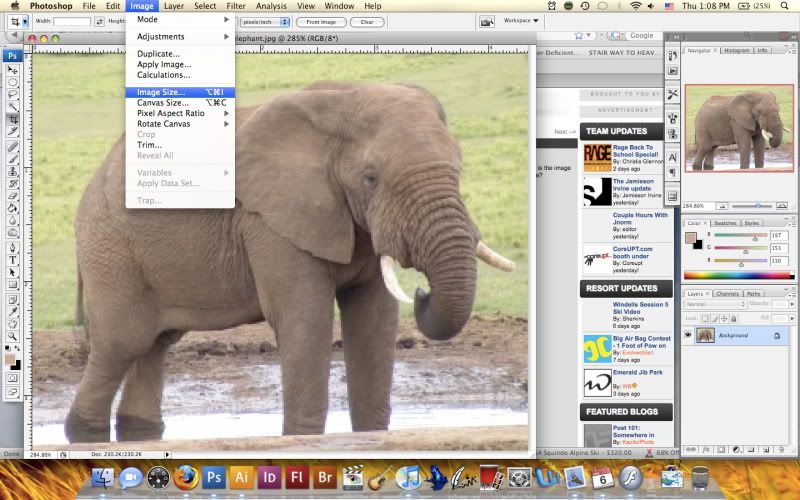Pick the Zoom magnifier tool
This screenshot has width=800, height=500.
click(x=13, y=335)
